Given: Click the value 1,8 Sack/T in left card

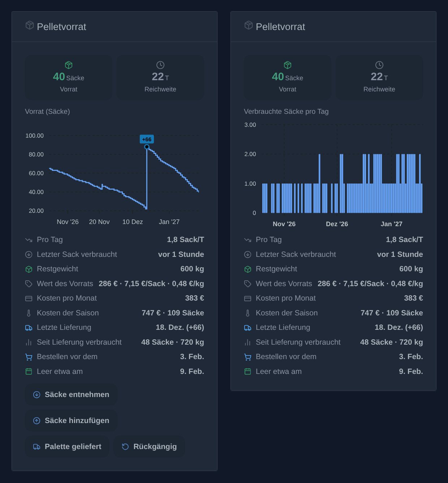Looking at the screenshot, I should [185, 240].
